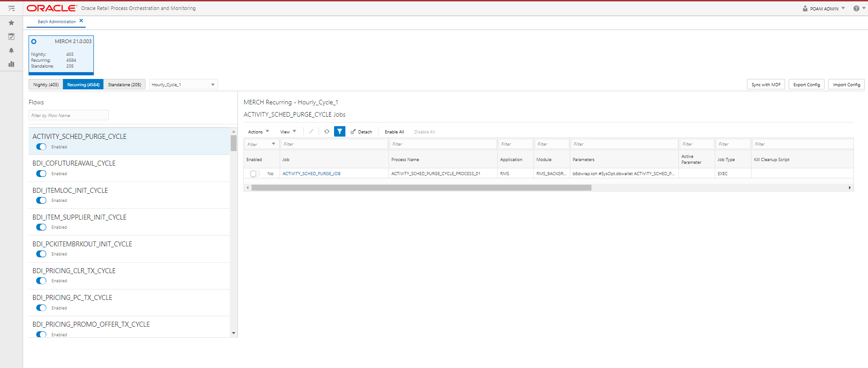Open Reports bar chart icon in sidebar

(x=11, y=64)
